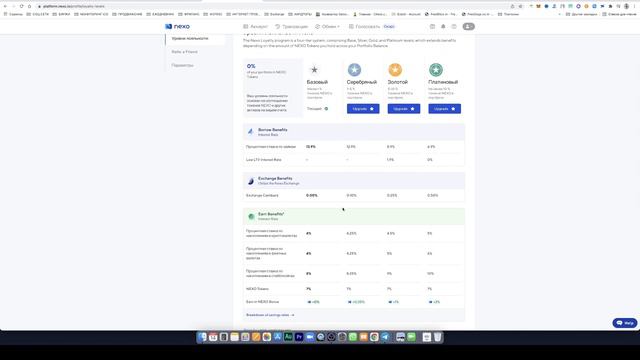
Task: Click the Earn in NEXO Bonus row label
Action: click(x=262, y=302)
